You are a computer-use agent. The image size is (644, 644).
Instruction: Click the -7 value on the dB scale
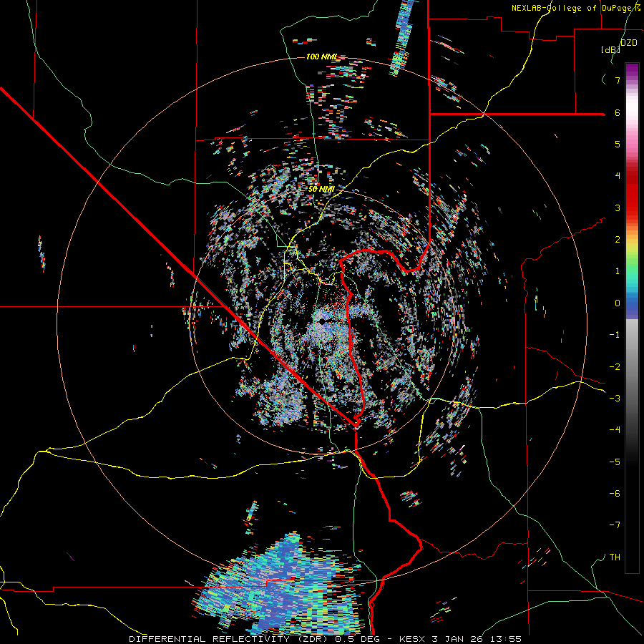[x=615, y=525]
